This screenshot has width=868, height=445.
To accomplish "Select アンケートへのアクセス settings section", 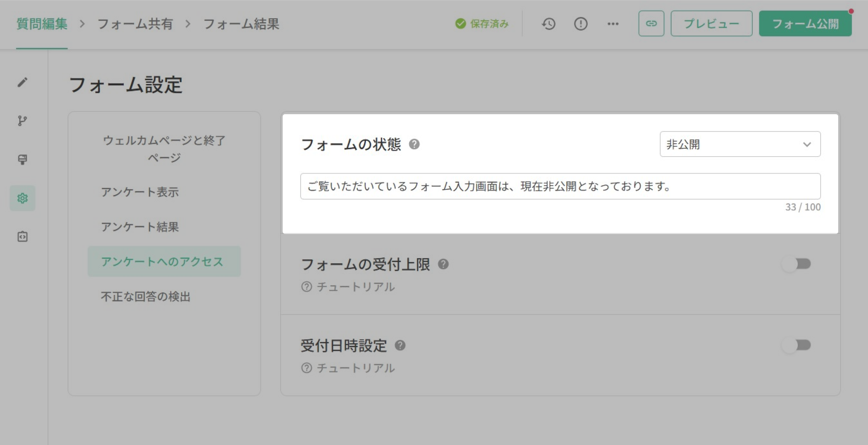I will (x=164, y=262).
